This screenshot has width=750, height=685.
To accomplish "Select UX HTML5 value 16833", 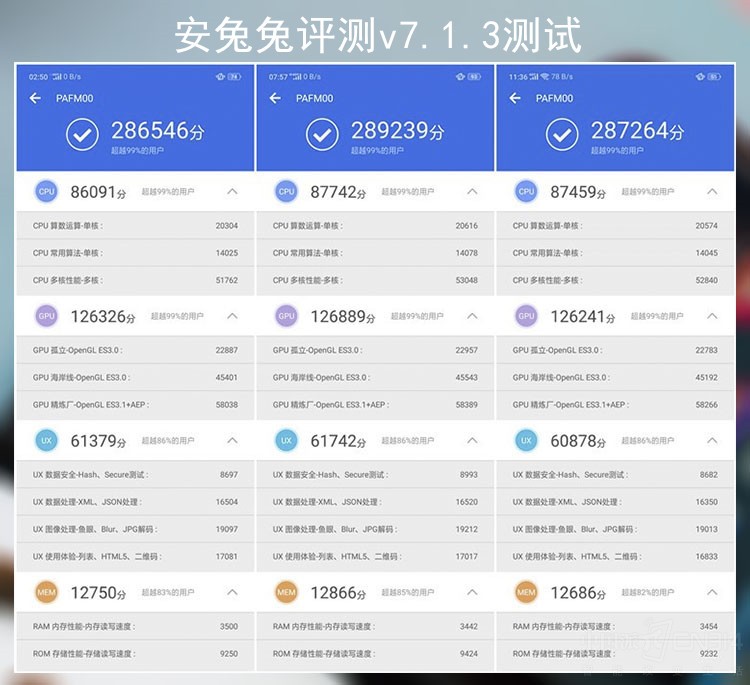I will [706, 557].
